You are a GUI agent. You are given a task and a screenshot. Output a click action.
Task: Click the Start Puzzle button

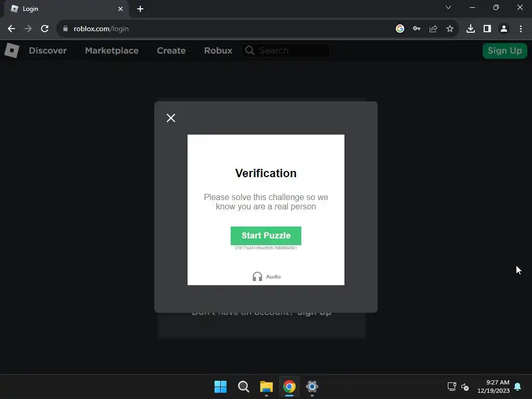click(265, 235)
